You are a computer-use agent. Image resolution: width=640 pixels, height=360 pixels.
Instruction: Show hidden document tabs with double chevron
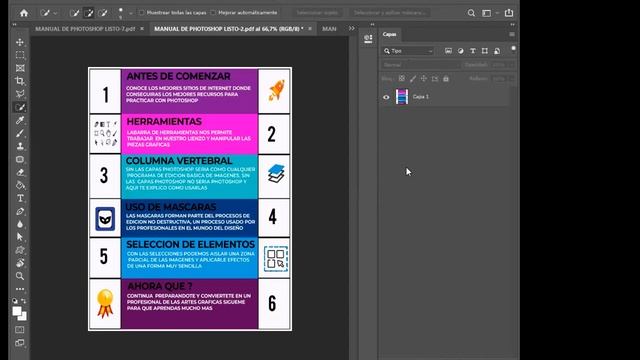click(352, 29)
